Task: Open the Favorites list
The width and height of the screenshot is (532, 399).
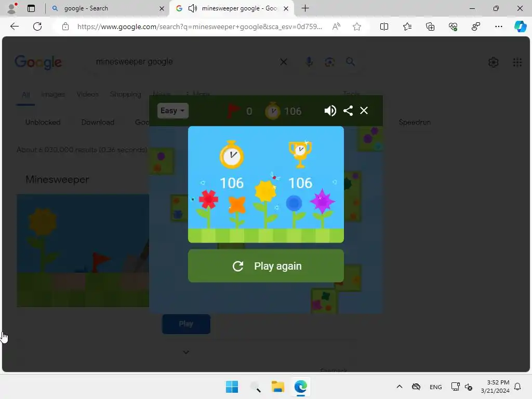Action: click(407, 26)
